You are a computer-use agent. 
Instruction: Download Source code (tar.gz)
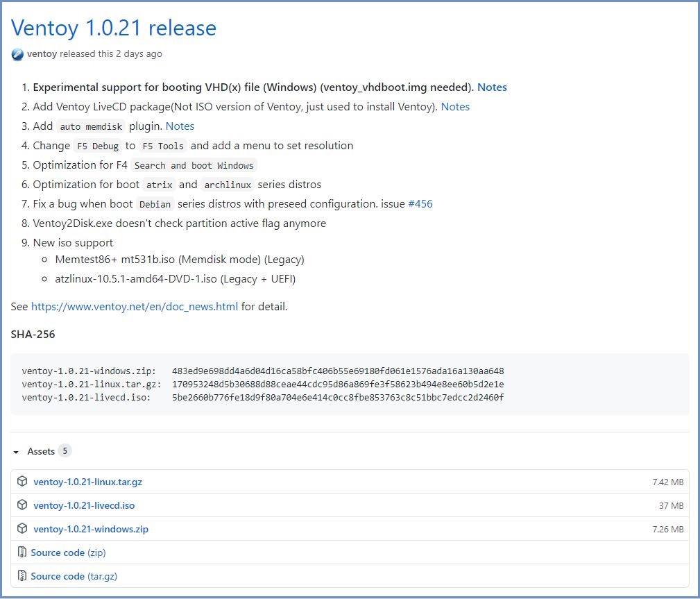(x=74, y=577)
